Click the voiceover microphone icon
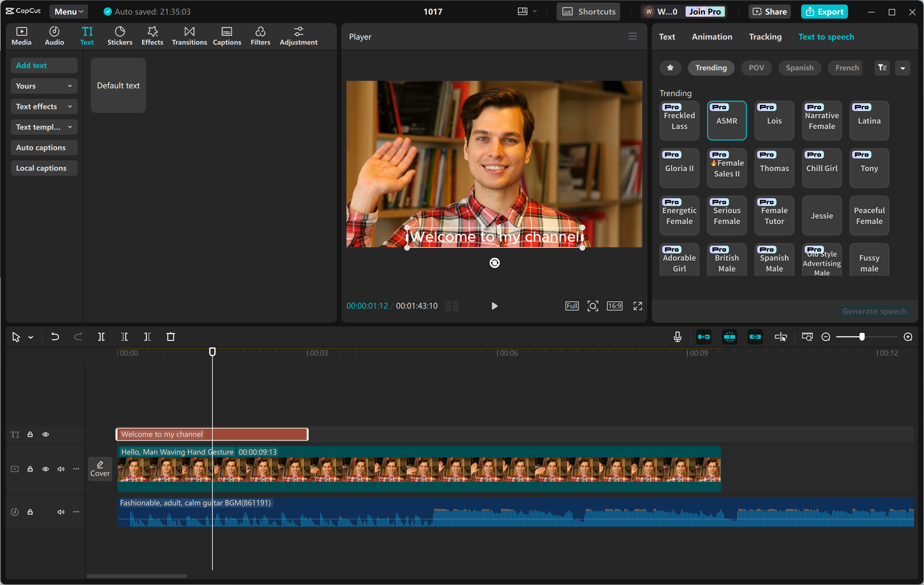This screenshot has width=924, height=585. click(x=678, y=337)
